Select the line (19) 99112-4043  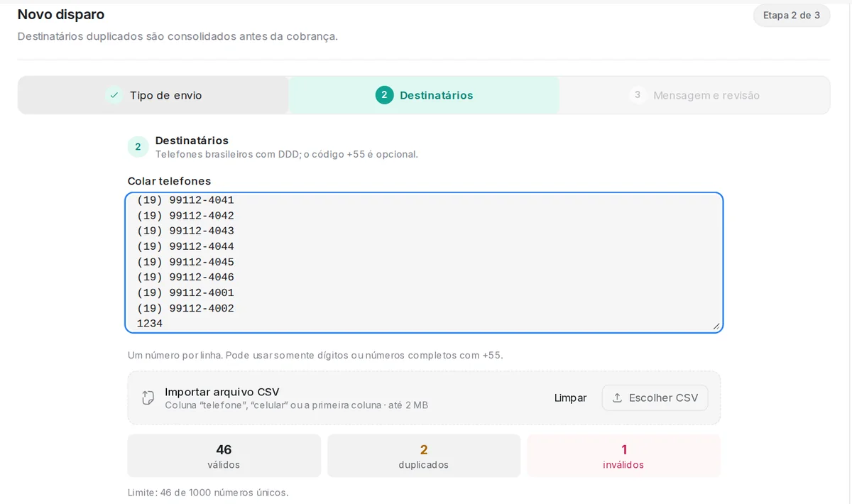click(185, 231)
